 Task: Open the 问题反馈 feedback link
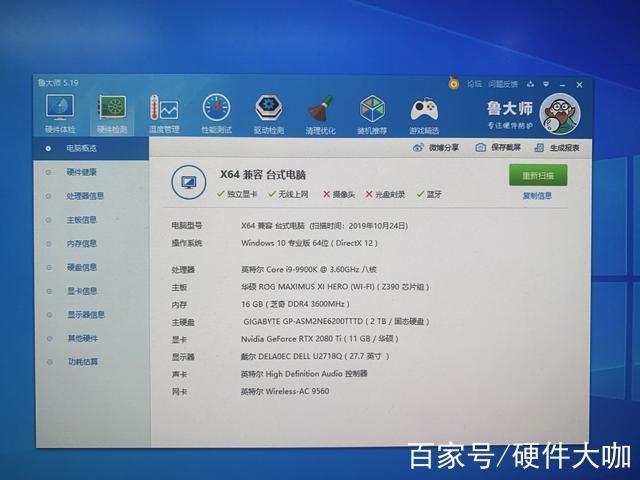pyautogui.click(x=503, y=84)
